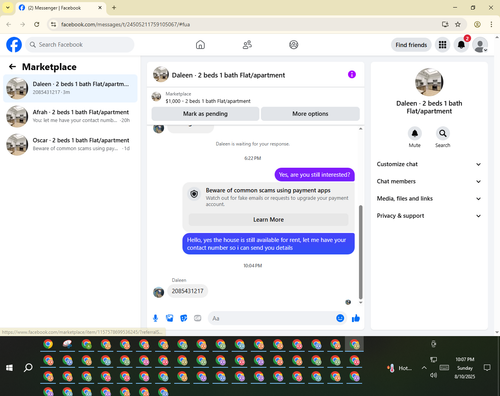Image resolution: width=500 pixels, height=396 pixels.
Task: Open Windows Start menu
Action: pos(9,368)
